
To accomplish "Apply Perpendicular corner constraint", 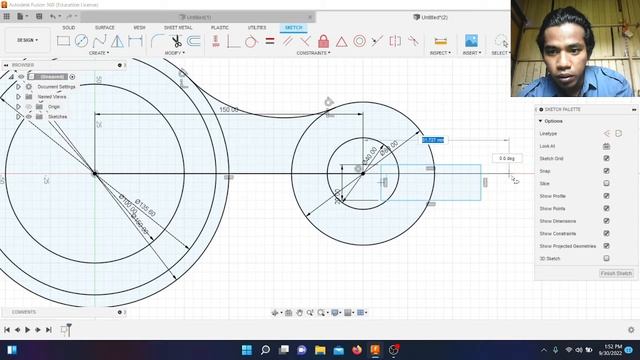I will (233, 41).
